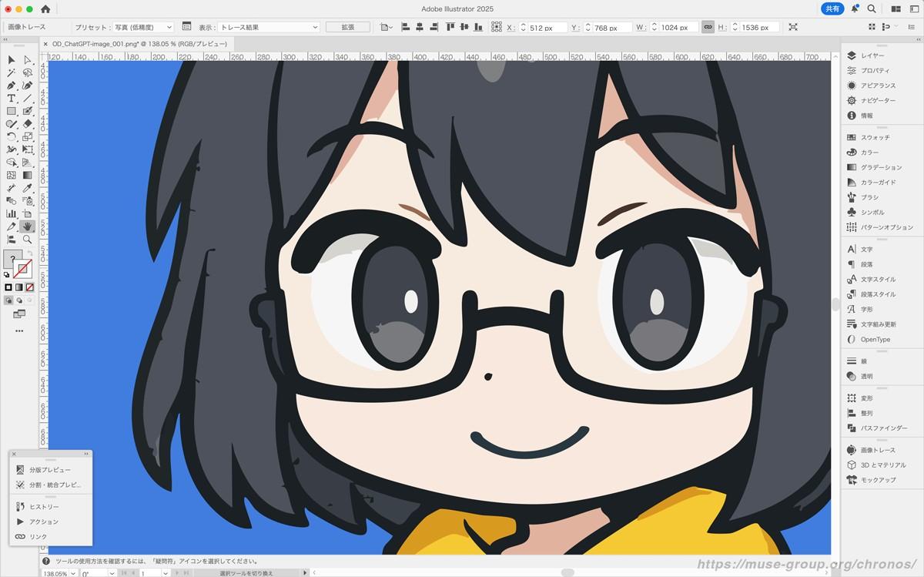Toggle constrain width and height proportions link
924x577 pixels.
click(x=708, y=27)
